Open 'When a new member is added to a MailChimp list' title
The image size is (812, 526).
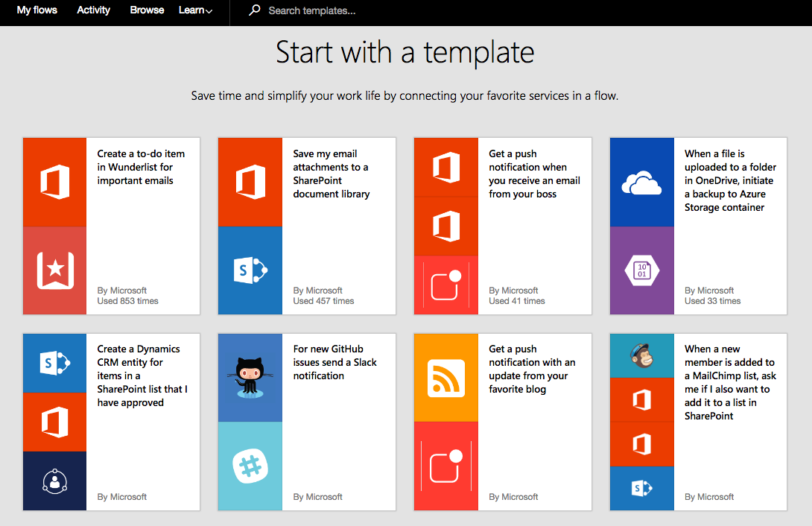pyautogui.click(x=730, y=383)
